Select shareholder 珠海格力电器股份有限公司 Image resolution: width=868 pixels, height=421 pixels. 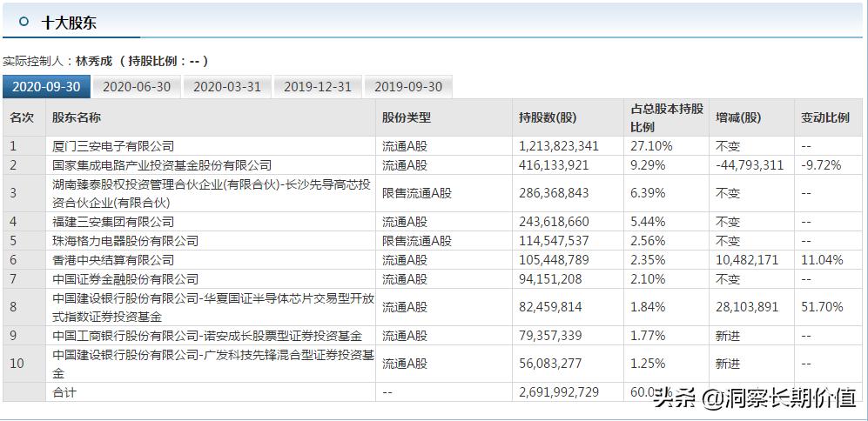tap(125, 241)
